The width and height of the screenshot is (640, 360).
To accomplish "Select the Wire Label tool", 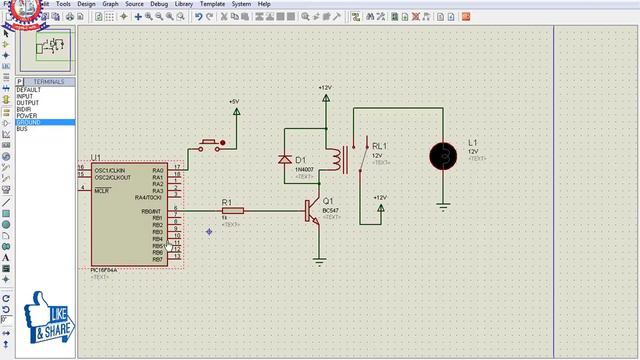I will [x=6, y=66].
